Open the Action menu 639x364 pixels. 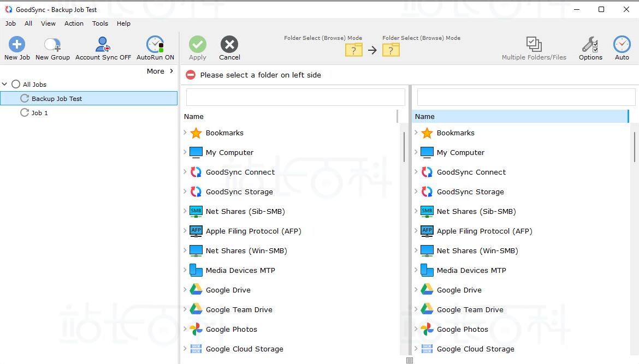pos(74,23)
